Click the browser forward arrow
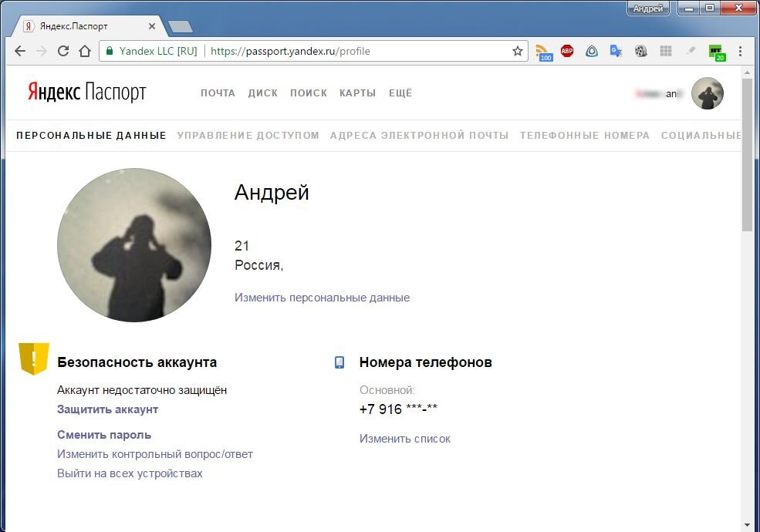 pos(42,51)
